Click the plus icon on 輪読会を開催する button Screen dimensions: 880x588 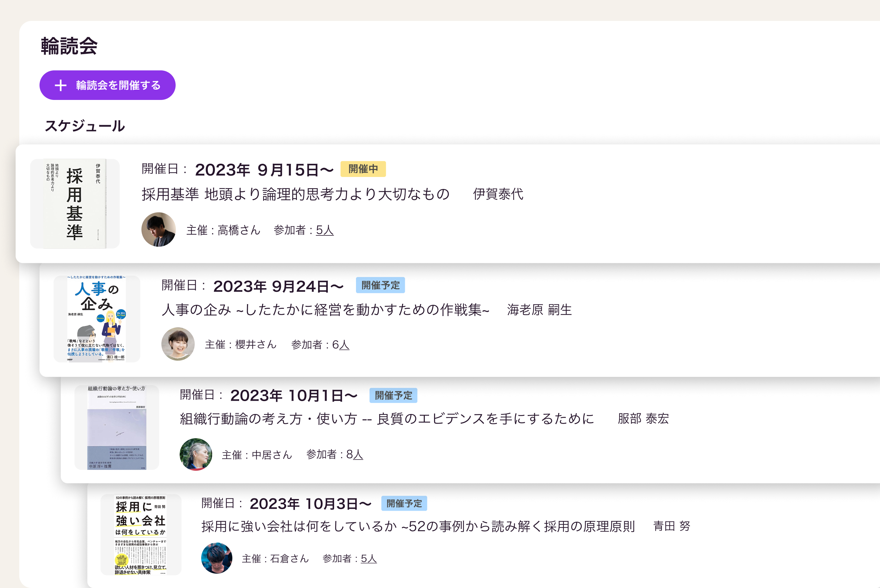(60, 86)
